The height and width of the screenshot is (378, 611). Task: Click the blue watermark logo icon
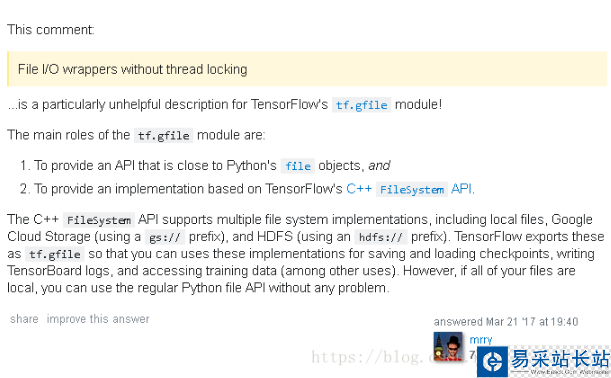pos(493,362)
